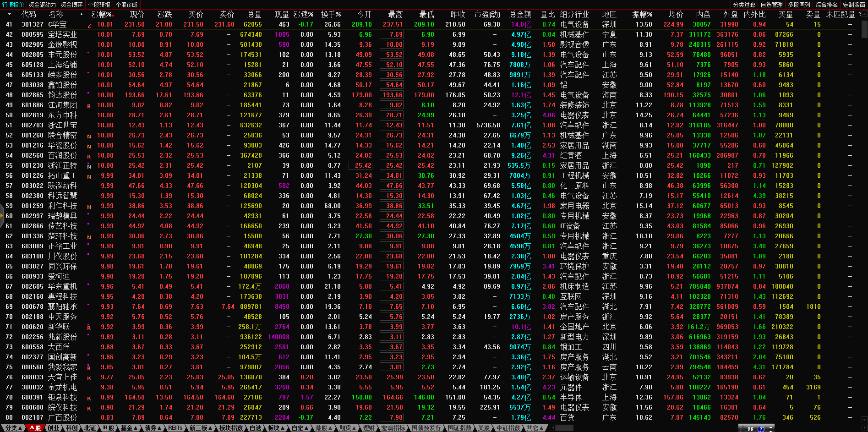The width and height of the screenshot is (868, 432).
Task: Click the N marker beside 联合精密
Action: click(89, 136)
